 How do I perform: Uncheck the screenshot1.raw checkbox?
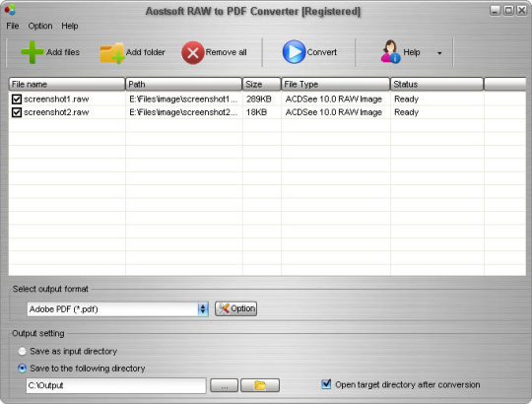(x=17, y=100)
